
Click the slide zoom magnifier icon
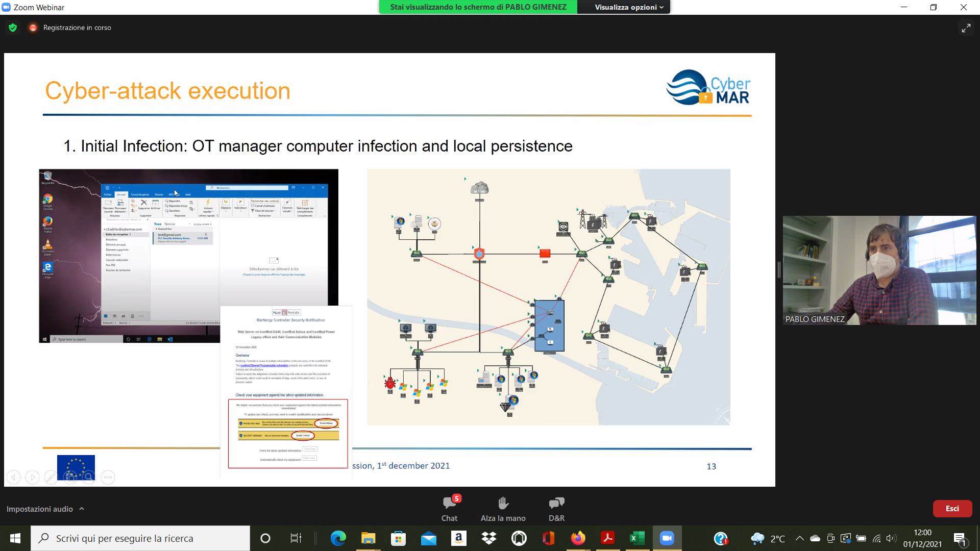coord(89,478)
